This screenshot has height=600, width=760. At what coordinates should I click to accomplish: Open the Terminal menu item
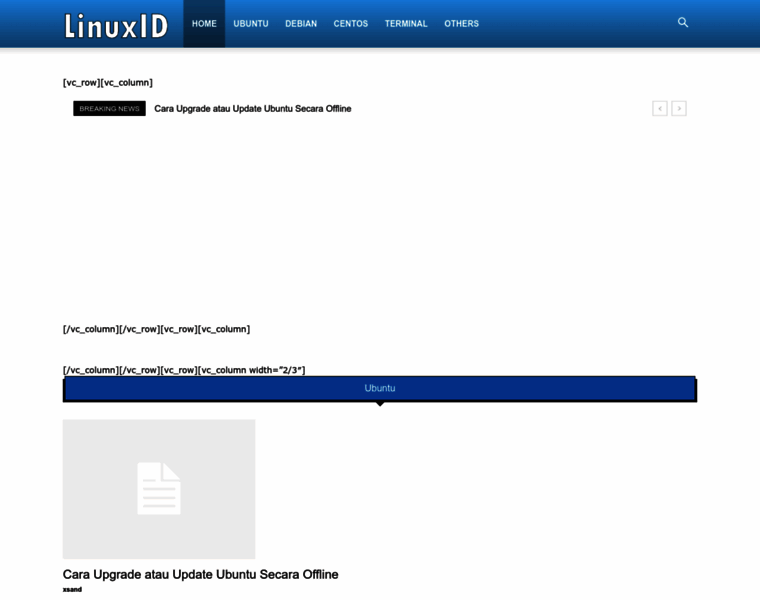406,24
